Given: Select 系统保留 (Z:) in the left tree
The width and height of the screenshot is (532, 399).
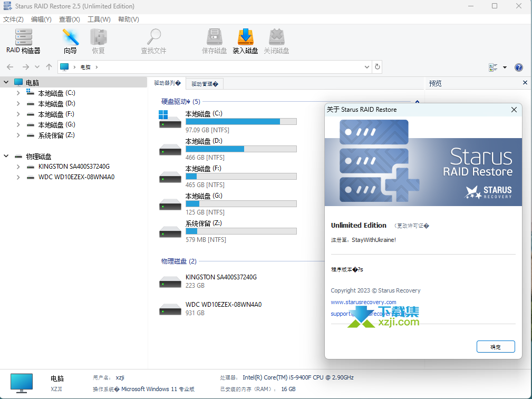Looking at the screenshot, I should pos(56,135).
